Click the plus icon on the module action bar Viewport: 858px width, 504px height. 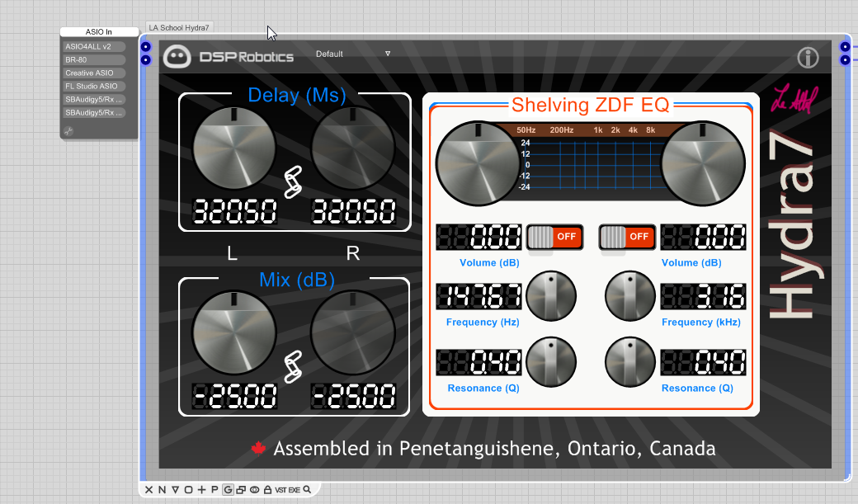(201, 490)
